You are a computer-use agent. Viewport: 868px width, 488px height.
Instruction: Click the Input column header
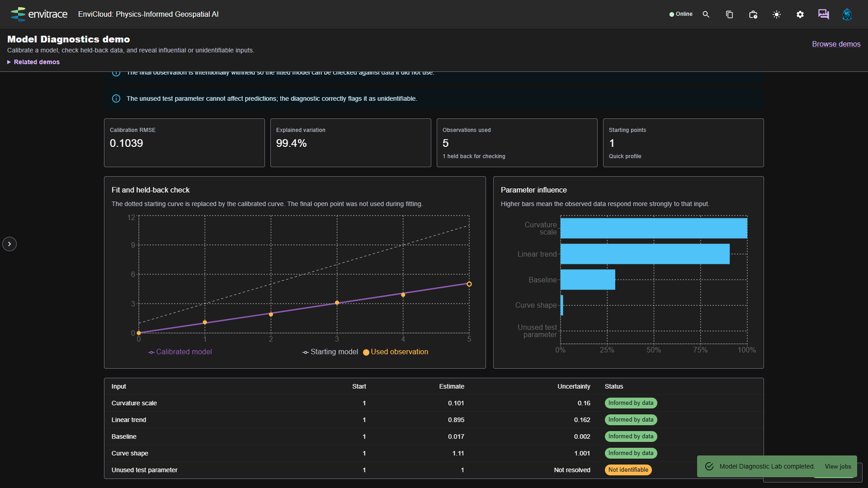pos(119,387)
